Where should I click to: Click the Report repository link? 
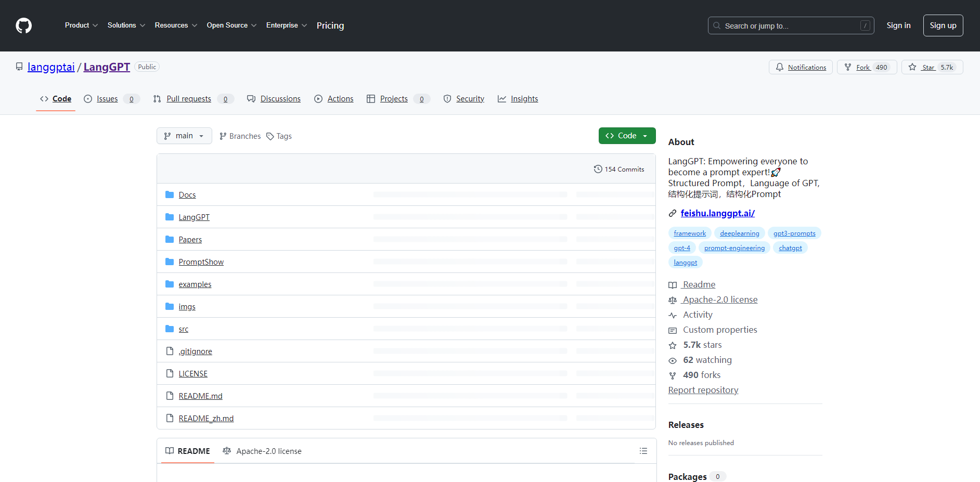point(703,390)
